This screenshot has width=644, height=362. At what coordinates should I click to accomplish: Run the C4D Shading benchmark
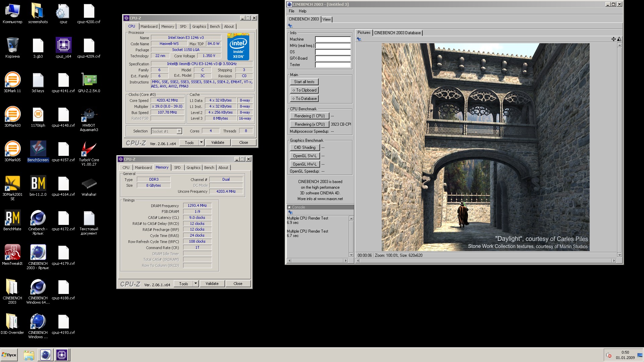point(305,147)
